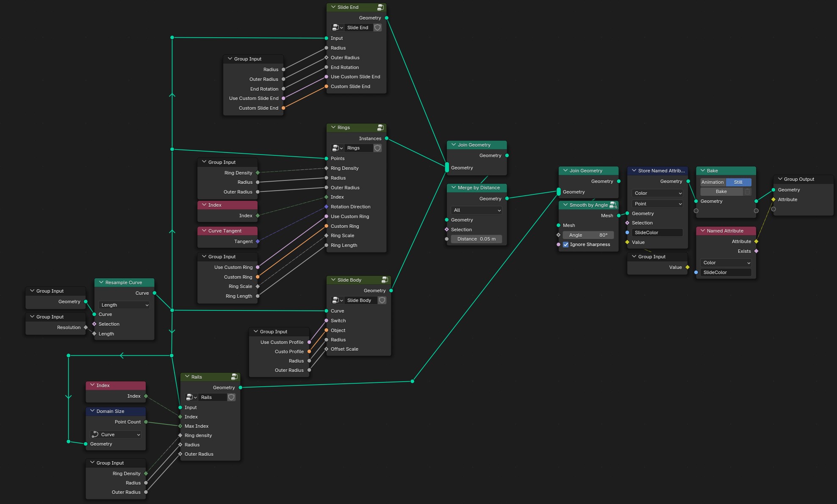This screenshot has width=837, height=504.
Task: Edit the Rails group name field
Action: pyautogui.click(x=213, y=397)
